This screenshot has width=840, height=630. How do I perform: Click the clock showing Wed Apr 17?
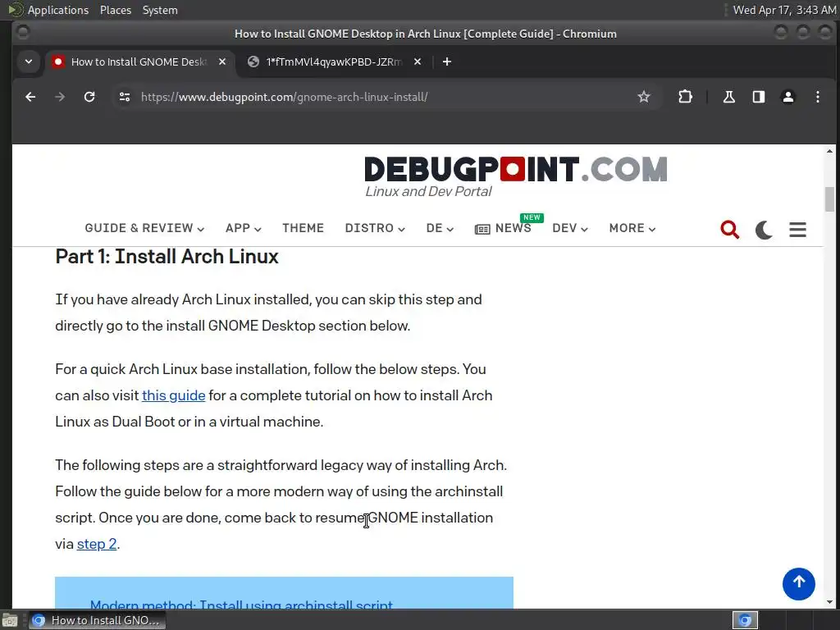pos(784,10)
